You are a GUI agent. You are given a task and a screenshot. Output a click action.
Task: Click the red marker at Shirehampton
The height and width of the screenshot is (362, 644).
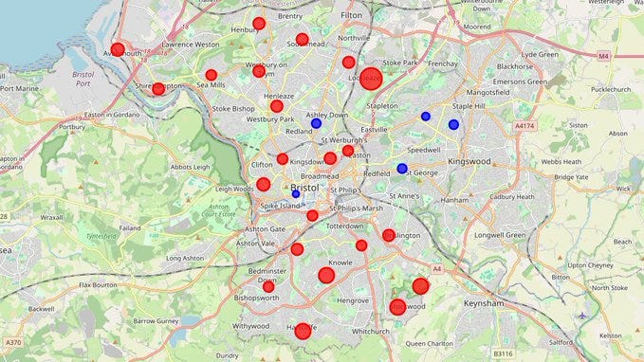coord(158,89)
